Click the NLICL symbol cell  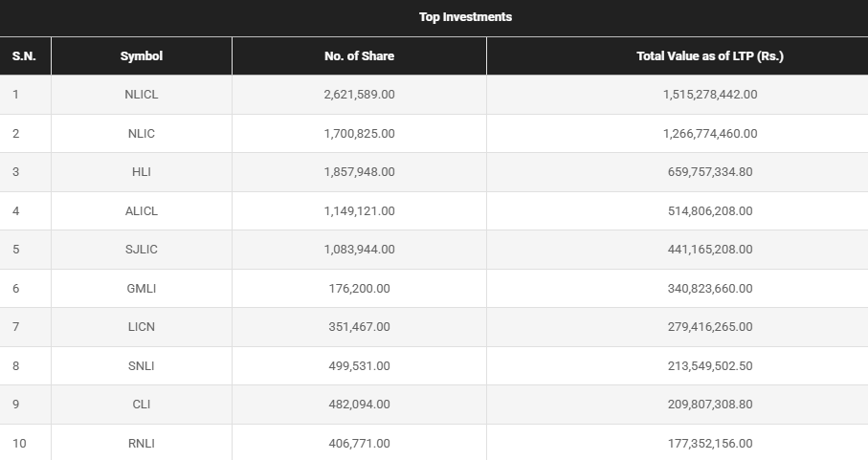(141, 95)
